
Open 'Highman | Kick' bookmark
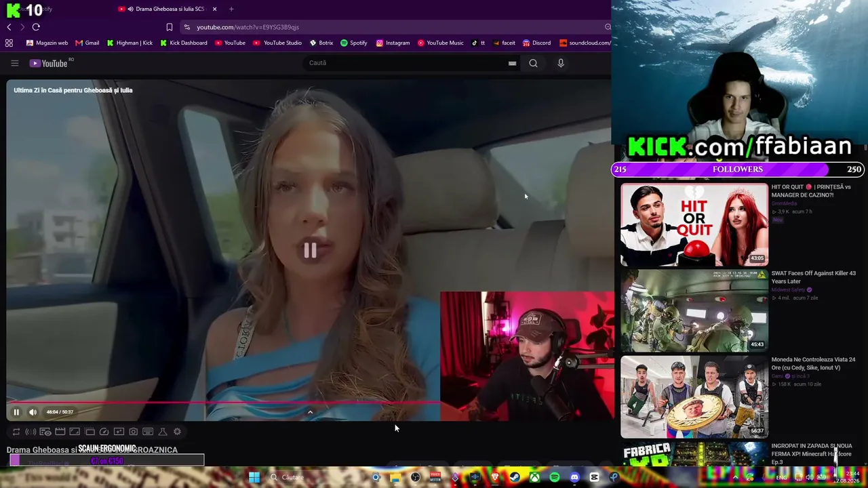click(130, 43)
